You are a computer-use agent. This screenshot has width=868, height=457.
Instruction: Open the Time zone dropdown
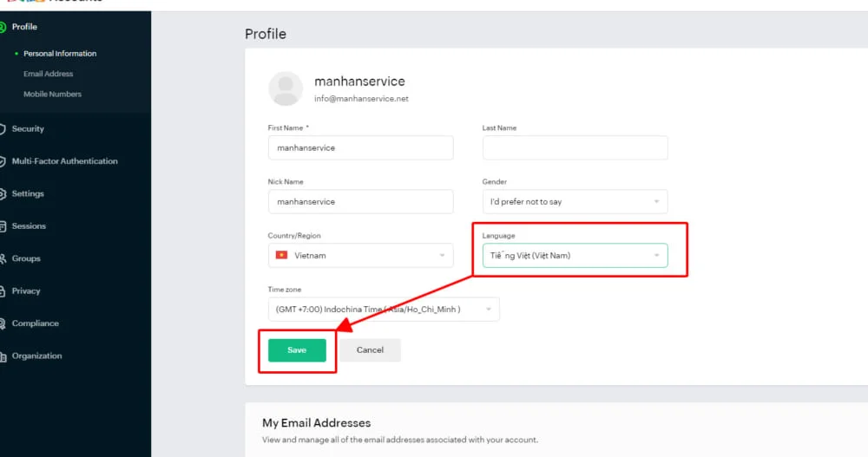tap(384, 310)
